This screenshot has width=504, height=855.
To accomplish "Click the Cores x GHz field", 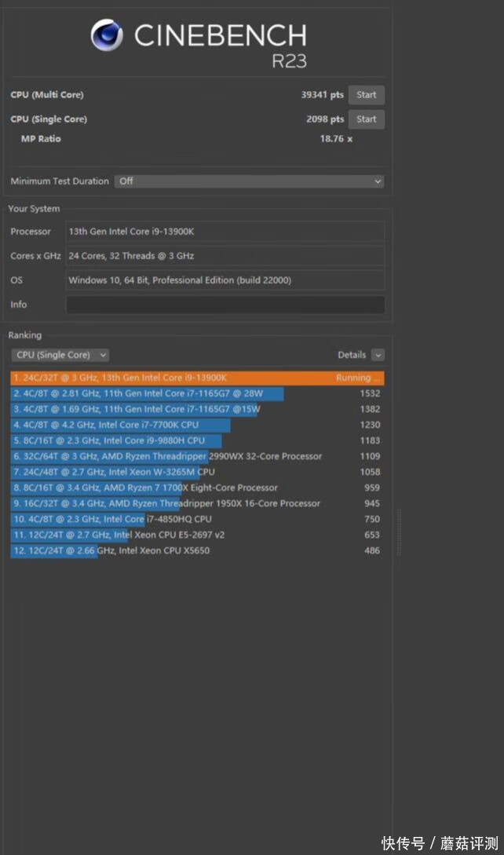I will (225, 256).
